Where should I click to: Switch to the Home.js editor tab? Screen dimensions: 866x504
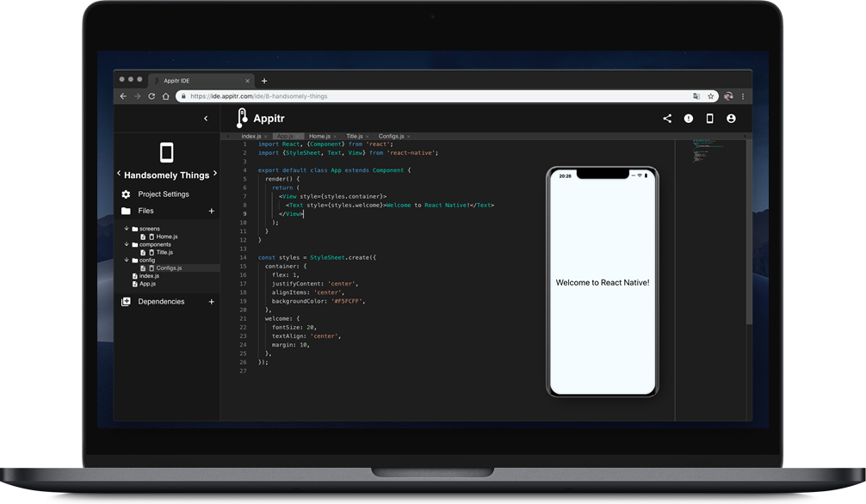[x=319, y=137]
